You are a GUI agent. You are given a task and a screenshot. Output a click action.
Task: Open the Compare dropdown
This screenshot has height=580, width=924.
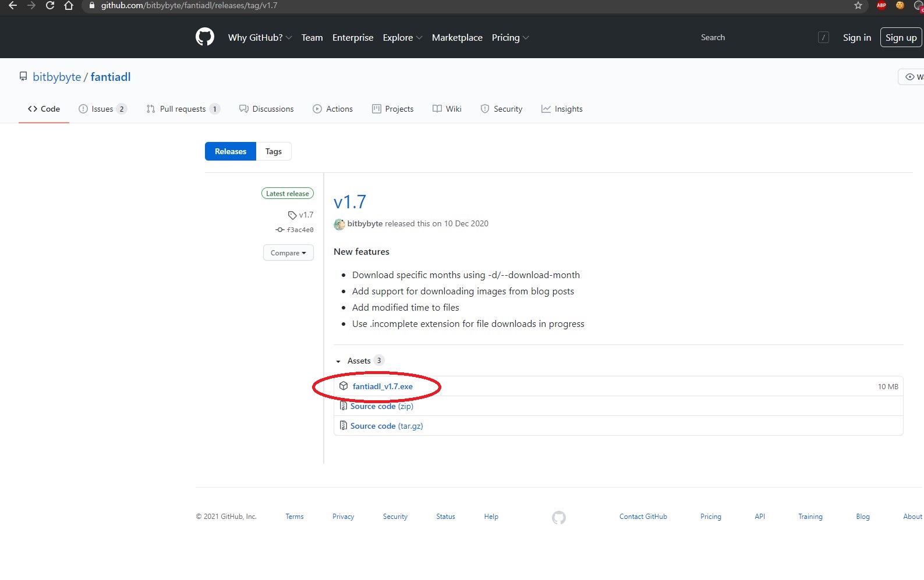(288, 252)
